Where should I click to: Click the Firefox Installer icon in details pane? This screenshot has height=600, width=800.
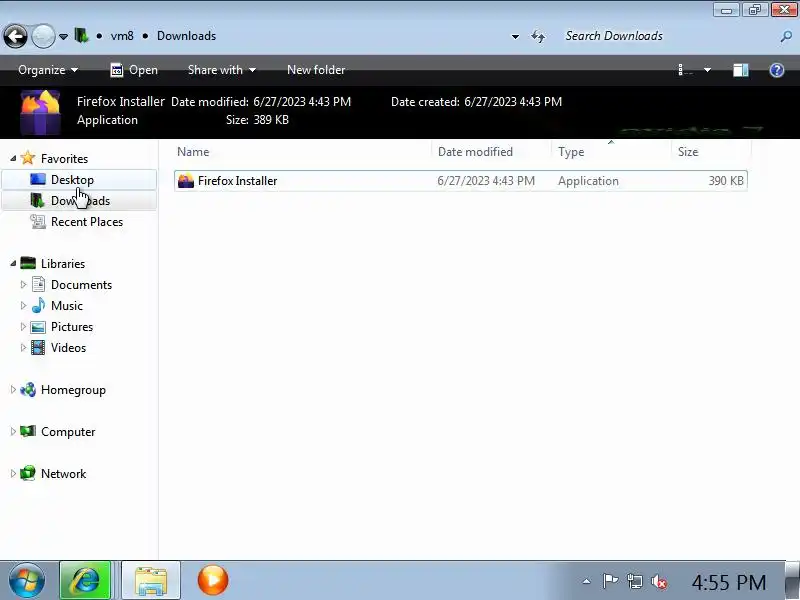(40, 112)
